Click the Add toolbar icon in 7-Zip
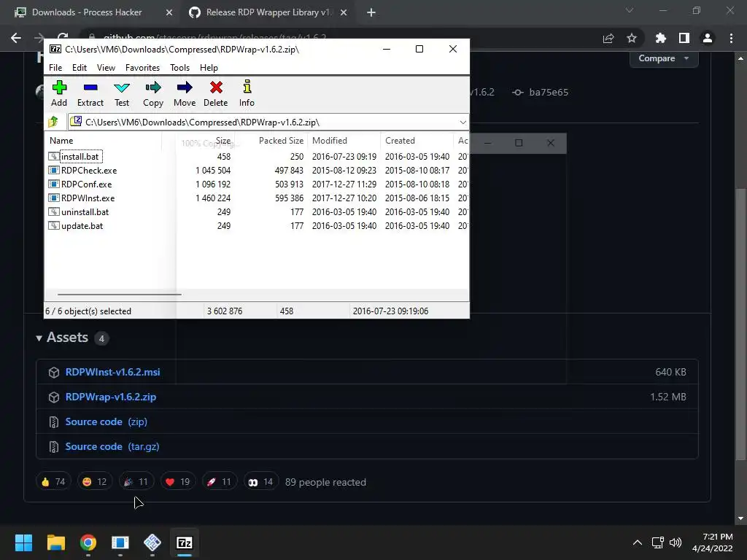Image resolution: width=747 pixels, height=560 pixels. click(x=59, y=94)
